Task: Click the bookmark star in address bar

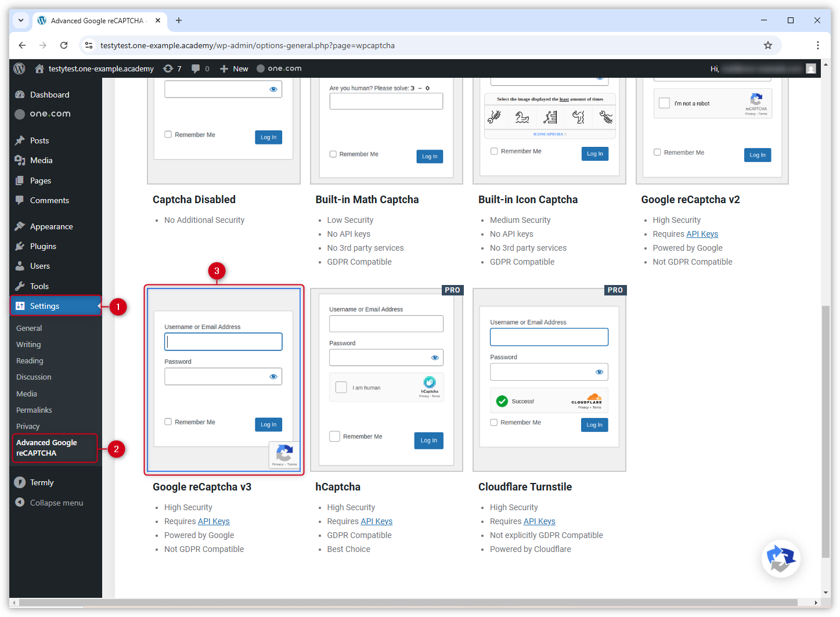Action: 767,45
